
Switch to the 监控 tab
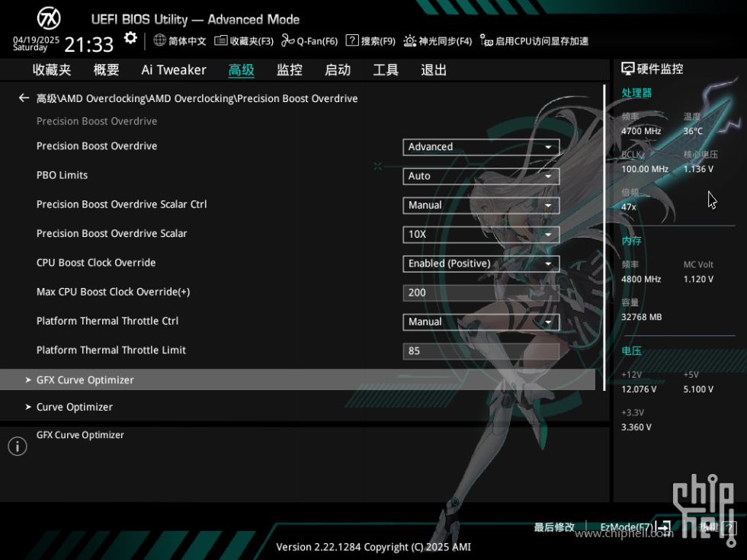[290, 70]
